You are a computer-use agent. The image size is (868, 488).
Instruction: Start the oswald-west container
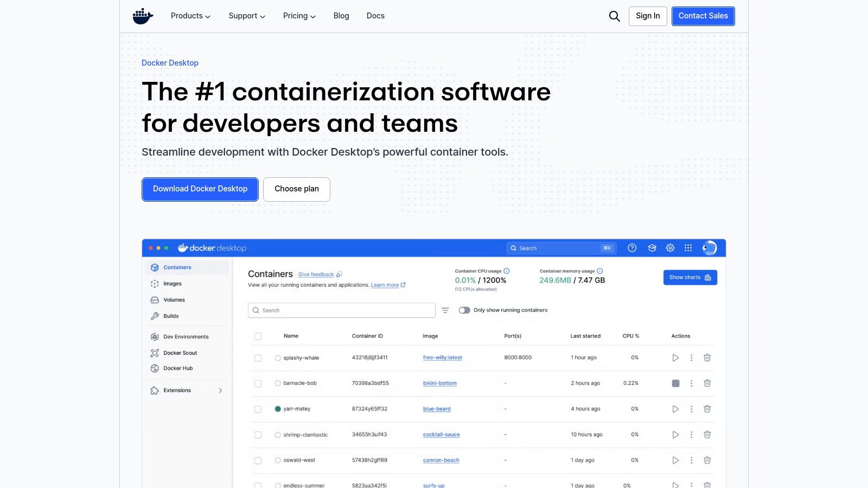tap(675, 460)
